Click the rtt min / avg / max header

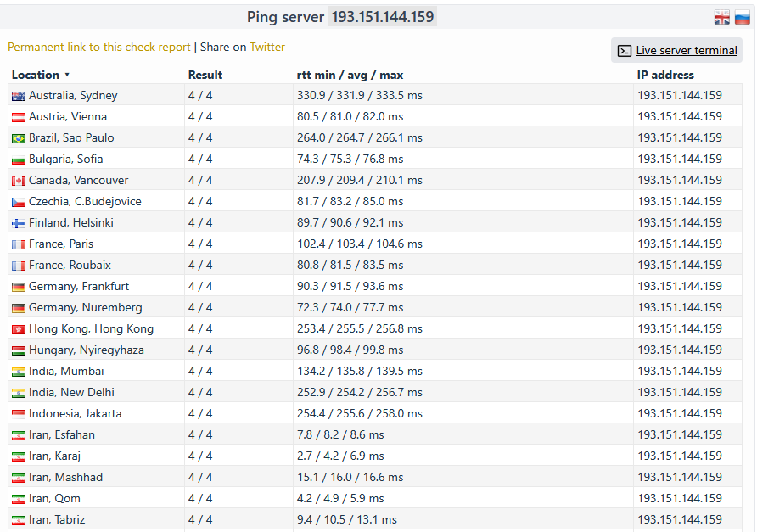[x=350, y=75]
